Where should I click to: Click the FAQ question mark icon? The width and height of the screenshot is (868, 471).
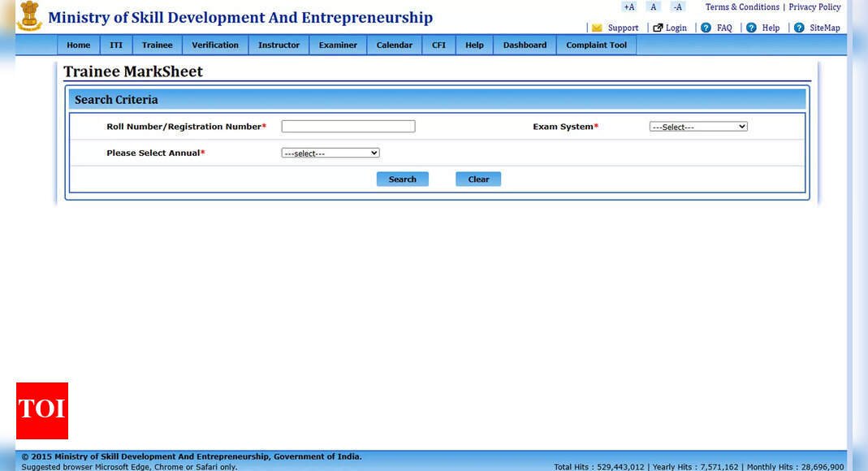(706, 28)
